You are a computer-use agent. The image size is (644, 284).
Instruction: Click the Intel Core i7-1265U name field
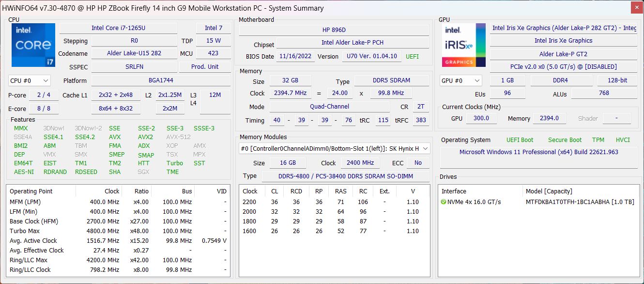coord(118,28)
